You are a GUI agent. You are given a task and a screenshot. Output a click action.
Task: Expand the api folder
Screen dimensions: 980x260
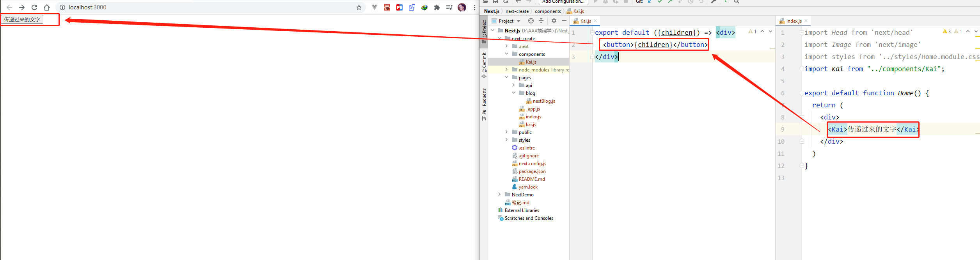[514, 85]
